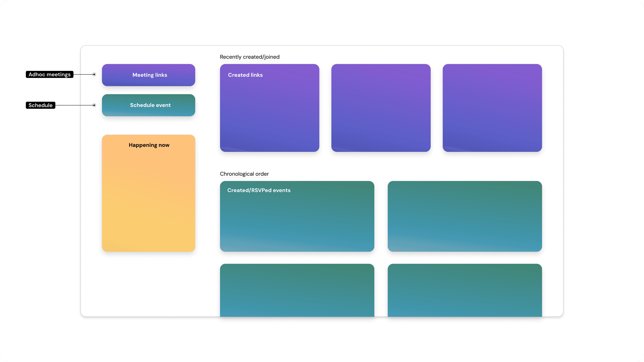The image size is (644, 362).
Task: Click the Recently created/joined heading
Action: (250, 57)
